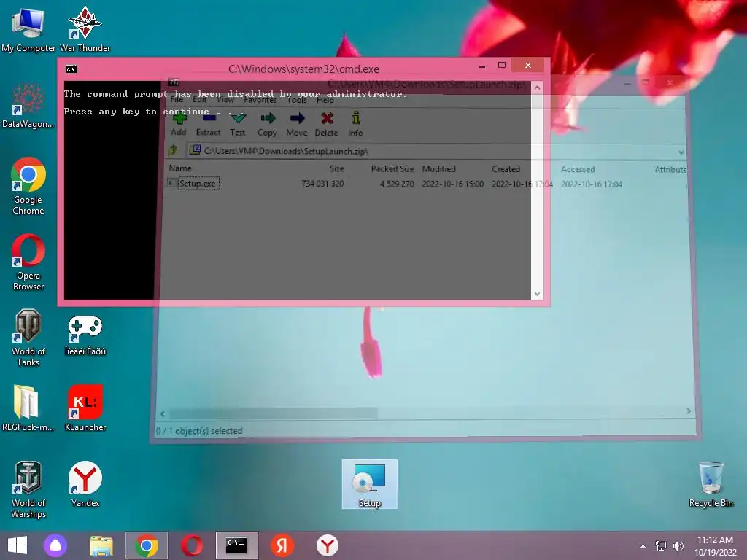Sort by Modified column header
Screen dimensions: 747x560
(x=438, y=169)
